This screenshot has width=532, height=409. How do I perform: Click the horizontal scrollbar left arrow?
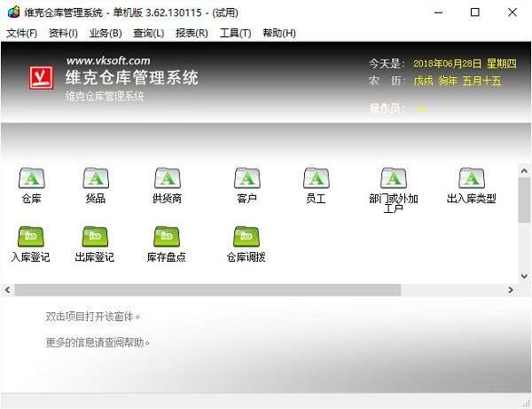[x=7, y=290]
